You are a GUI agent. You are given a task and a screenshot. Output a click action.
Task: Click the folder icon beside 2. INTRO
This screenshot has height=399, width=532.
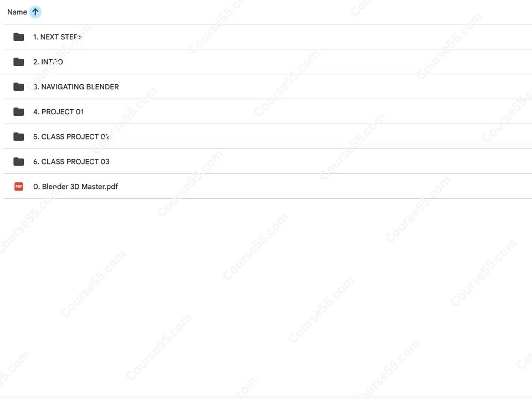19,62
